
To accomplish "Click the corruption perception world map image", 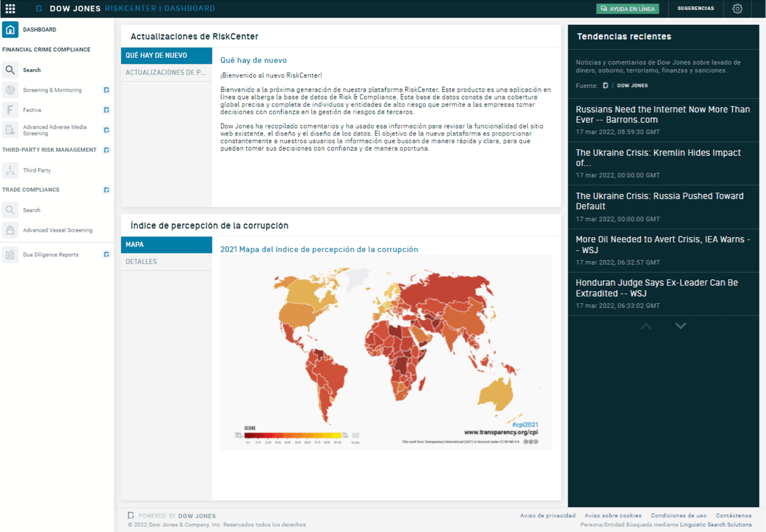I will tap(386, 352).
